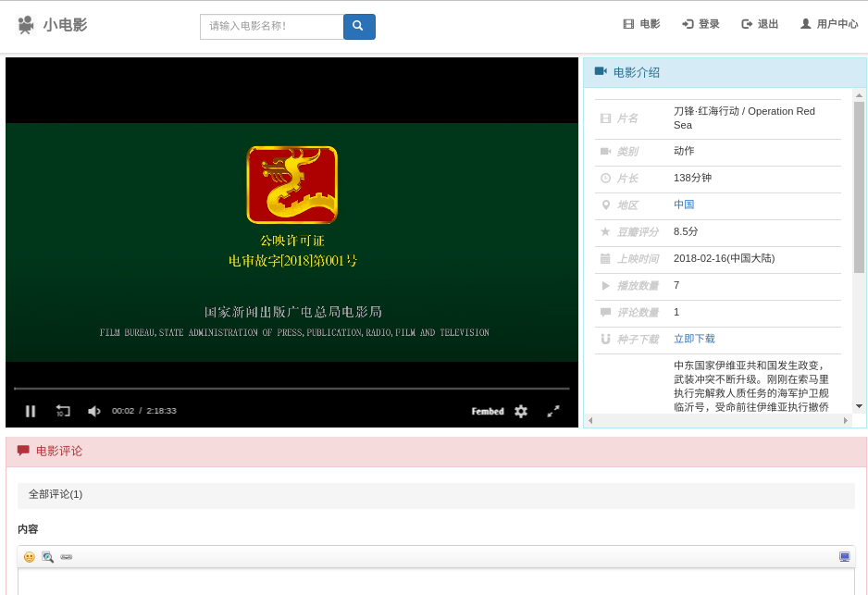
Task: Click the video camera icon beside 电影介绍
Action: 601,71
